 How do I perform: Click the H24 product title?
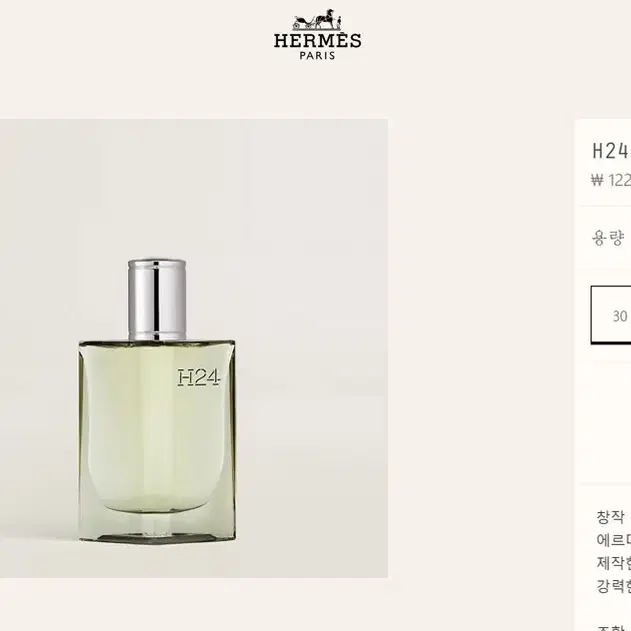[x=610, y=151]
